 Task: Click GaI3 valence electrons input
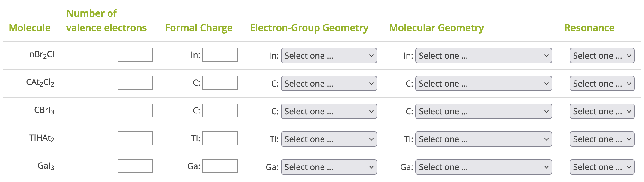pos(135,166)
